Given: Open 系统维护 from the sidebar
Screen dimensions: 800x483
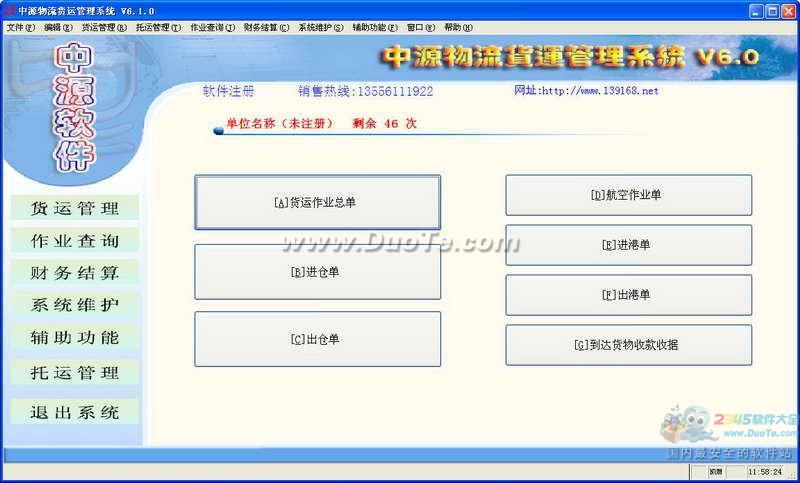Looking at the screenshot, I should (x=75, y=305).
